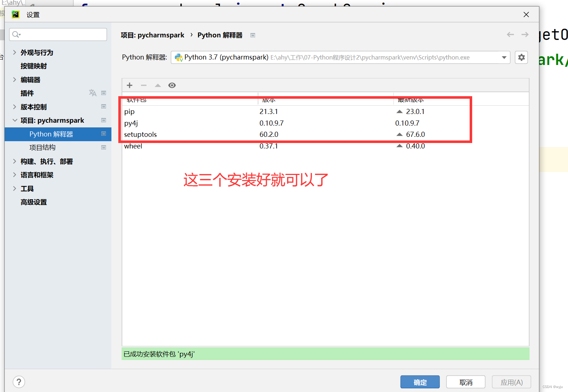This screenshot has height=392, width=568.
Task: Click setuptools latest version 67.6.0
Action: (x=415, y=134)
